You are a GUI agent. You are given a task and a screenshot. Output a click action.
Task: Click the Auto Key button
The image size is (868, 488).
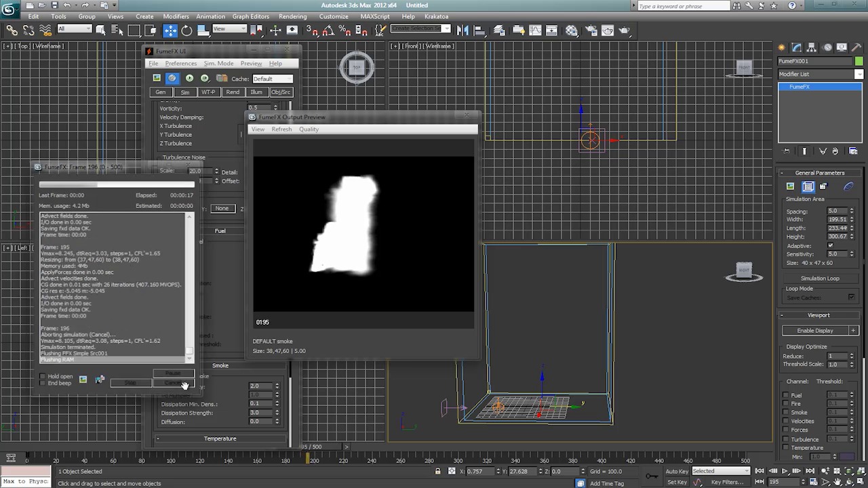[677, 471]
